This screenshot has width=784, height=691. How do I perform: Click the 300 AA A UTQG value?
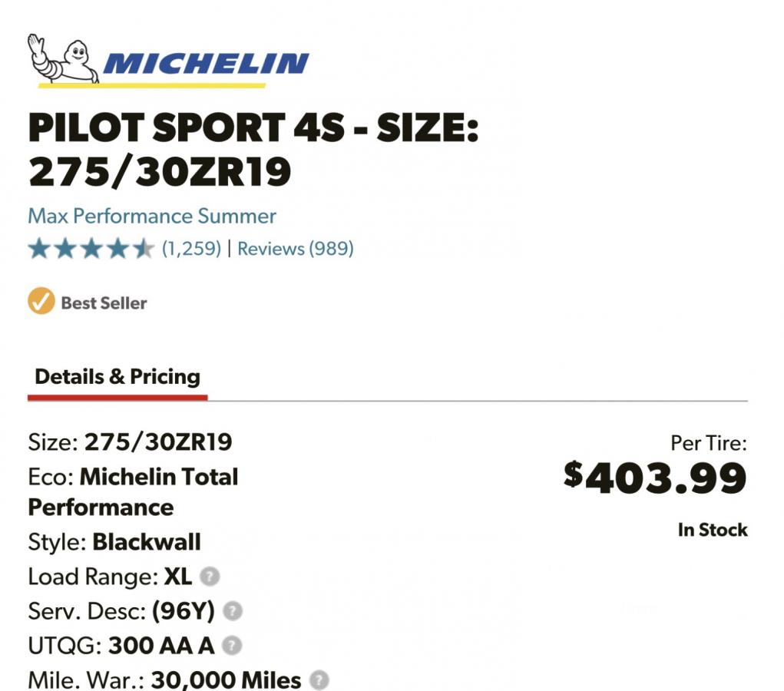[x=161, y=646]
